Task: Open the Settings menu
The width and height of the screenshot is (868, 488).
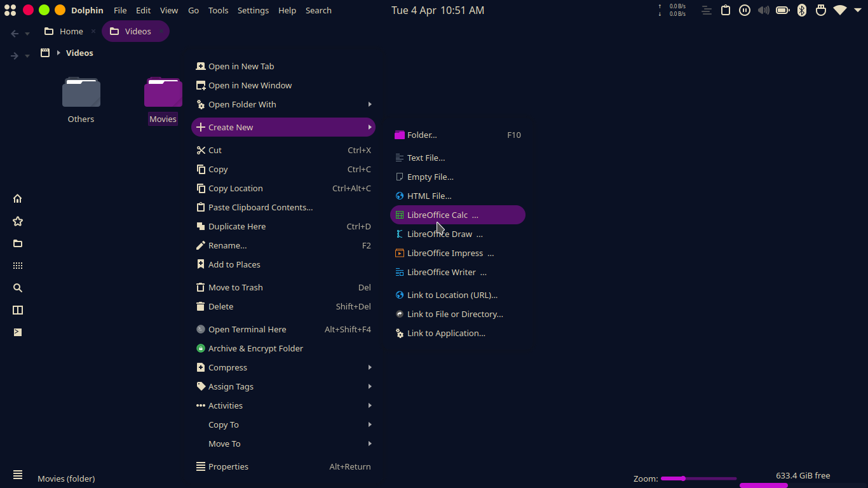Action: (253, 10)
